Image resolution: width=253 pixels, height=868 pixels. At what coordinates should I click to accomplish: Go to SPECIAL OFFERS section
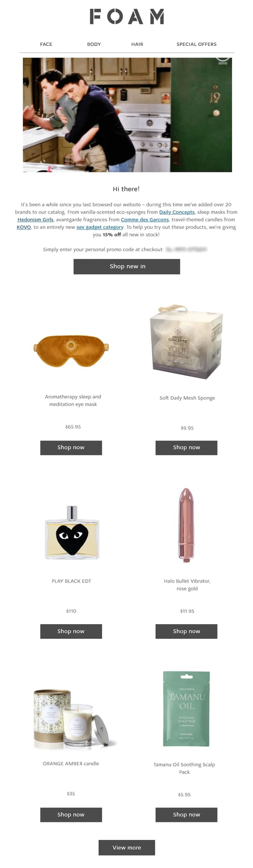(196, 44)
